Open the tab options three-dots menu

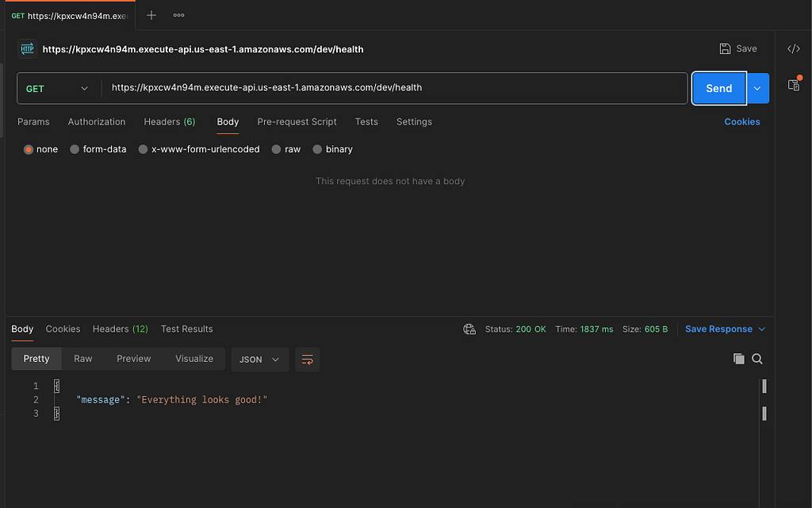[x=178, y=15]
